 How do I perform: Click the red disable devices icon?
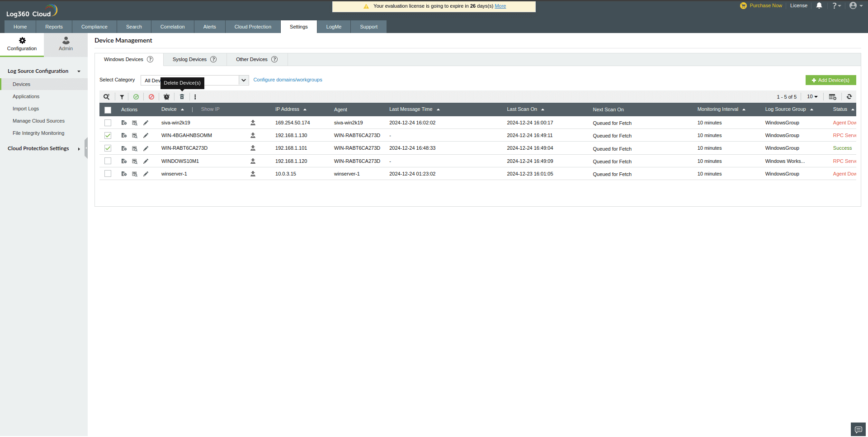(151, 96)
